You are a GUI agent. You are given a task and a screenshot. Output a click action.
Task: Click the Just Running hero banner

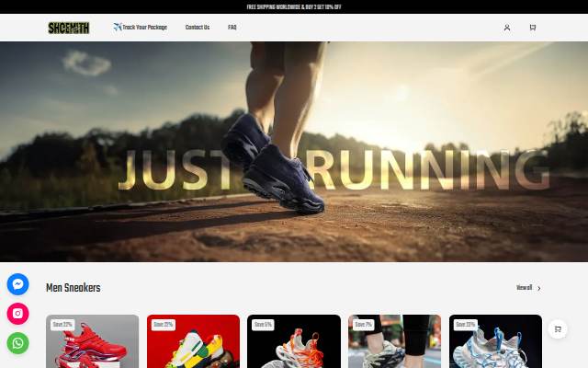tap(294, 152)
